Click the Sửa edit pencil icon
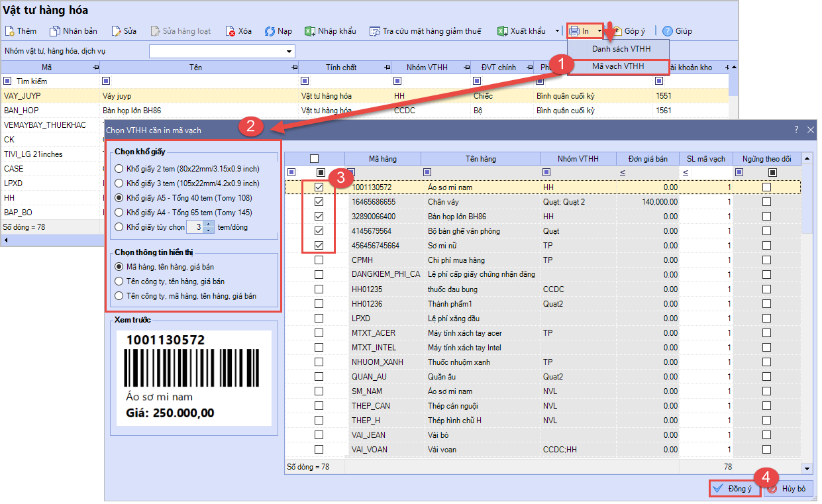 coord(117,31)
